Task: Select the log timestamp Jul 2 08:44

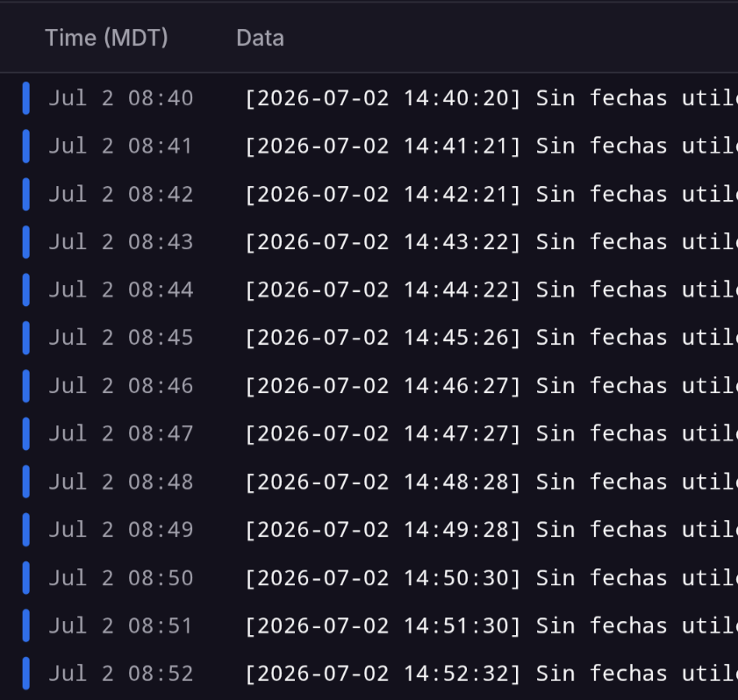Action: [121, 289]
